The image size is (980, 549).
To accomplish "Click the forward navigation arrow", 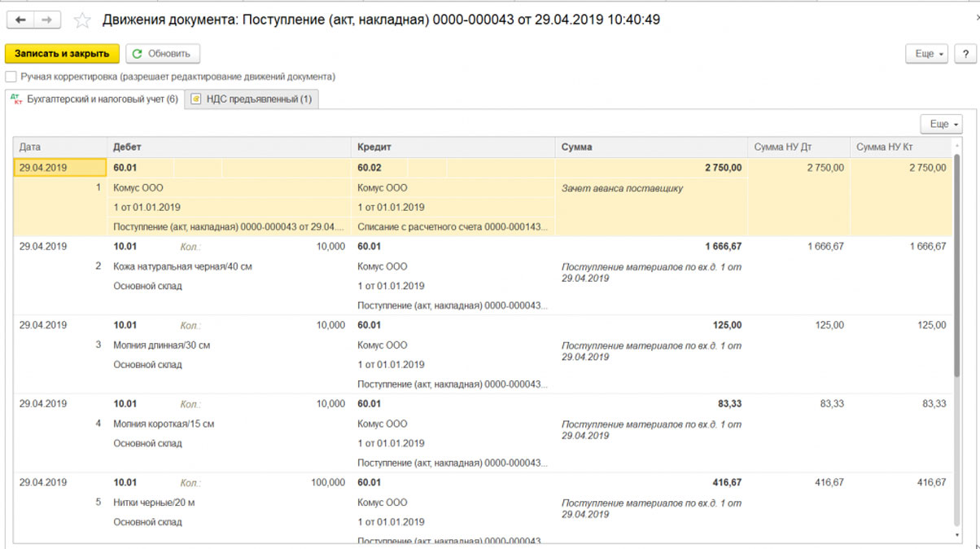I will (46, 20).
